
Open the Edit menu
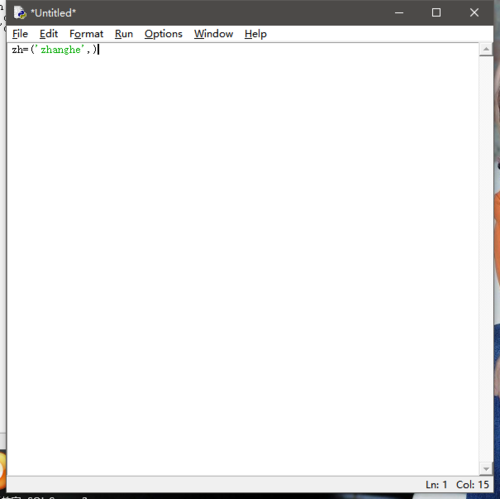[x=49, y=34]
